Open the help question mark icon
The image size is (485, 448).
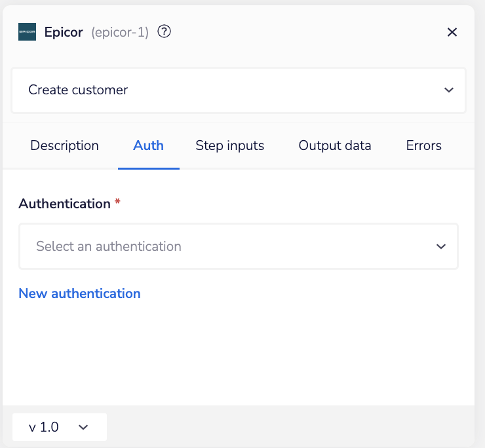pyautogui.click(x=165, y=31)
